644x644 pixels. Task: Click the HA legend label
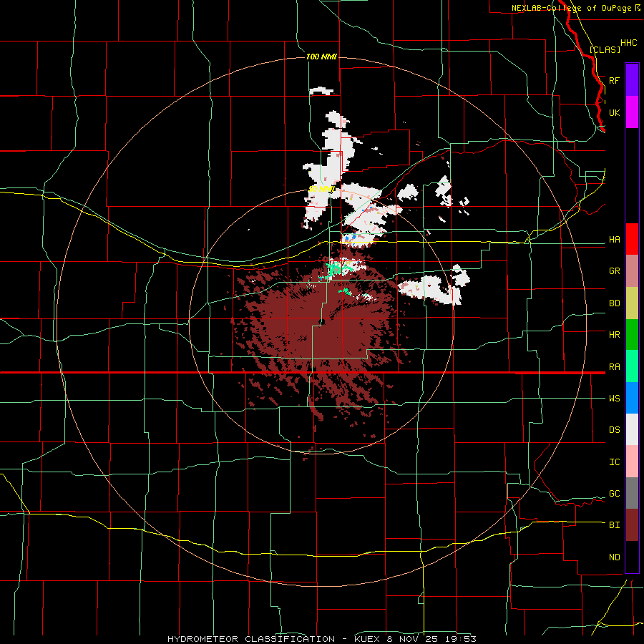pos(614,240)
